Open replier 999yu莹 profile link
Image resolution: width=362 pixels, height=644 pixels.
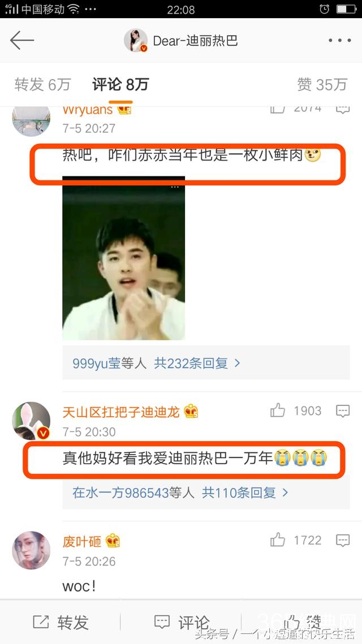point(97,363)
